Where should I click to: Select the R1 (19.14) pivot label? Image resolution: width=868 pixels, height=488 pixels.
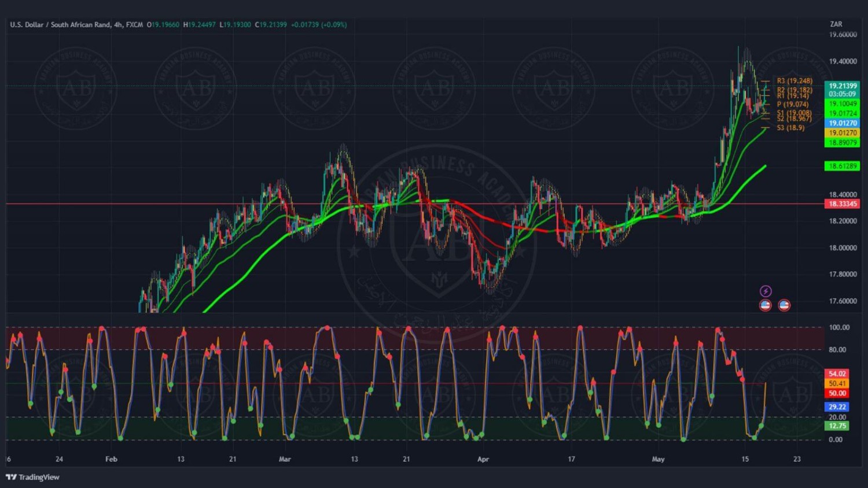(793, 96)
